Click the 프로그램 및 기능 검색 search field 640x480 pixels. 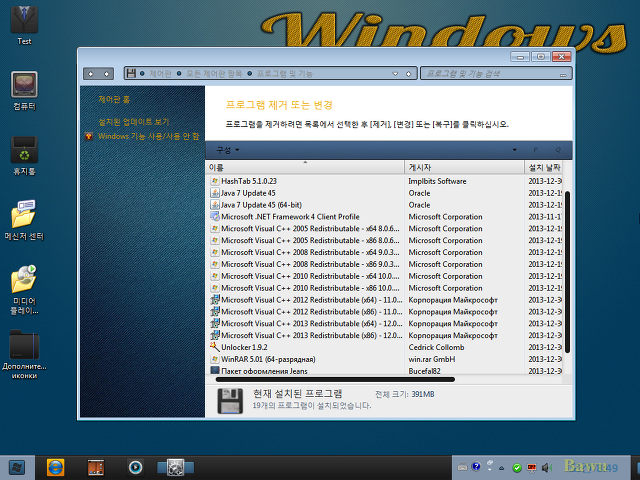coord(496,74)
